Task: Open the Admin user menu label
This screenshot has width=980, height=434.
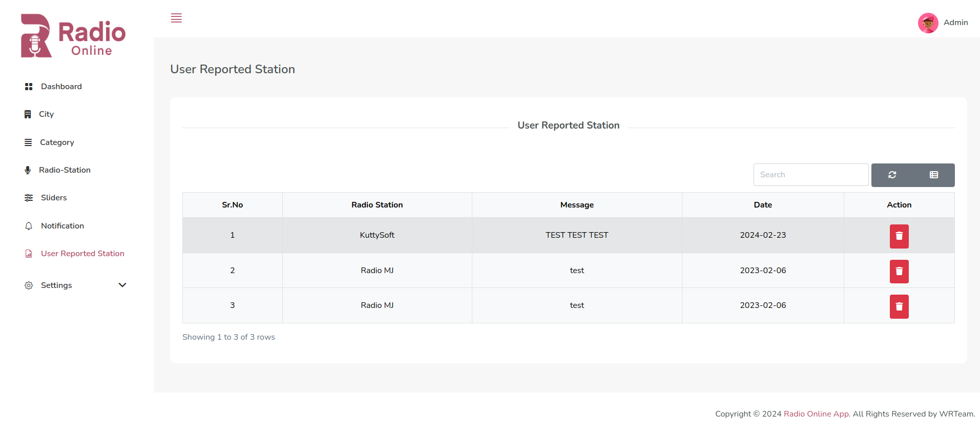Action: (955, 23)
